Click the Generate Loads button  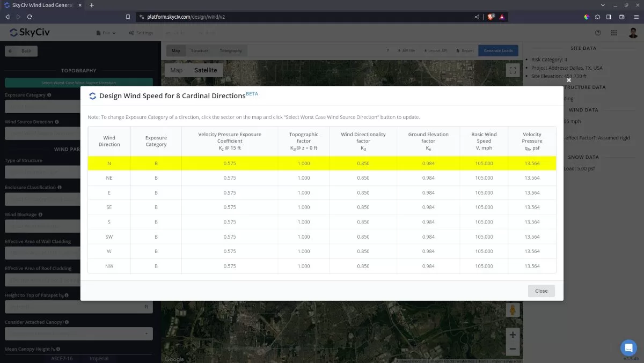pos(499,50)
